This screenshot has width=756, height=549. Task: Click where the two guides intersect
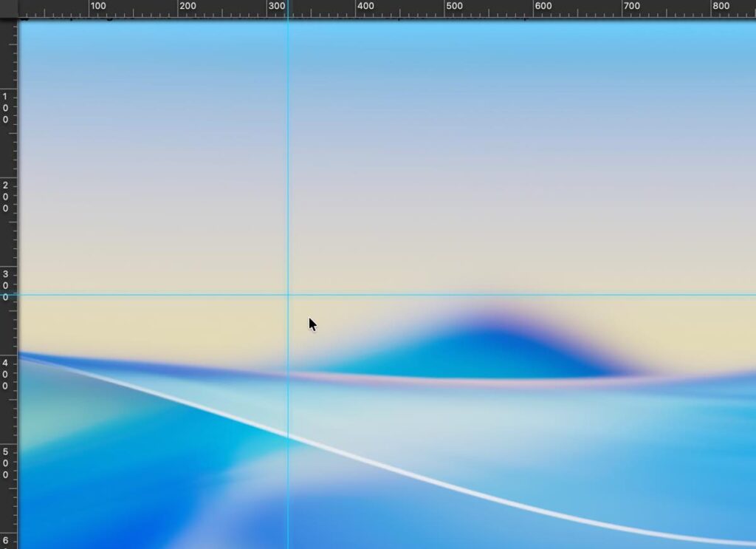(288, 295)
